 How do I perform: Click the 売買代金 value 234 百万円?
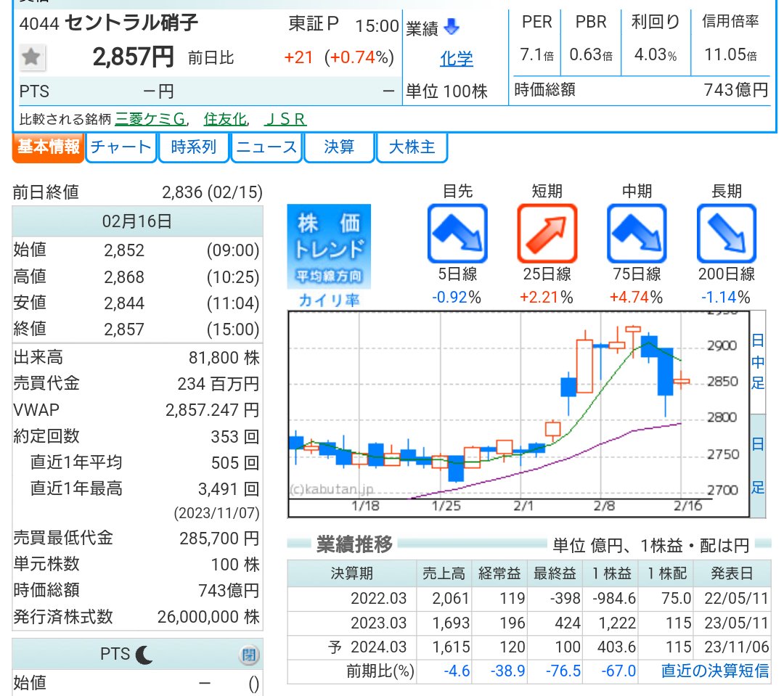click(218, 383)
